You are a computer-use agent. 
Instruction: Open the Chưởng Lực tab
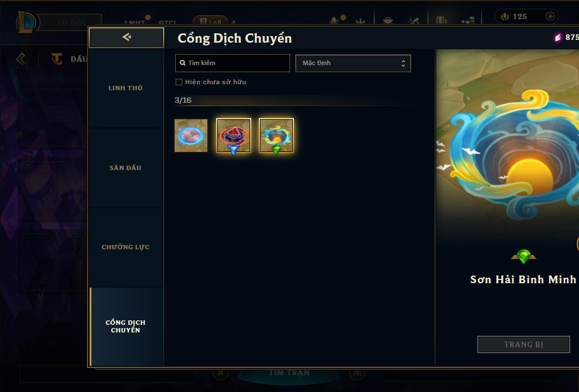pyautogui.click(x=125, y=247)
